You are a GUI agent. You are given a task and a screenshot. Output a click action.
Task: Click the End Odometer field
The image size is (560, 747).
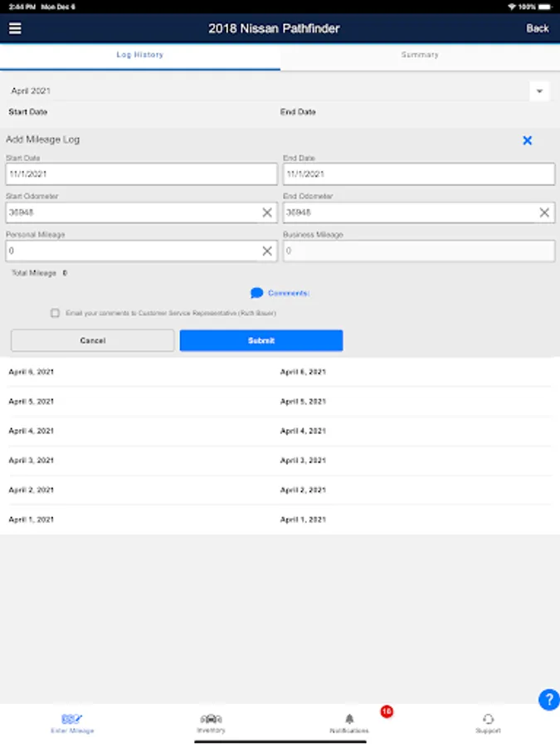coord(419,212)
